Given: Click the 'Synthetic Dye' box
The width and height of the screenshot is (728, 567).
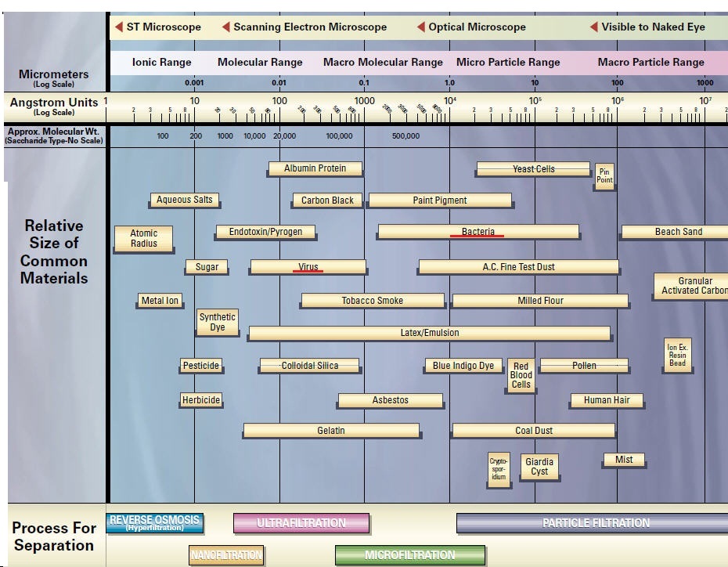Looking at the screenshot, I should tap(218, 322).
